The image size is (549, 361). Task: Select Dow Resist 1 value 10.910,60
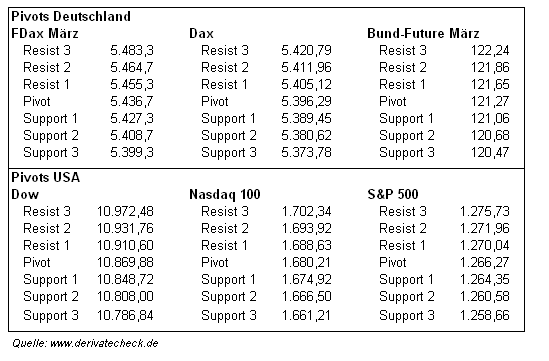coord(125,245)
